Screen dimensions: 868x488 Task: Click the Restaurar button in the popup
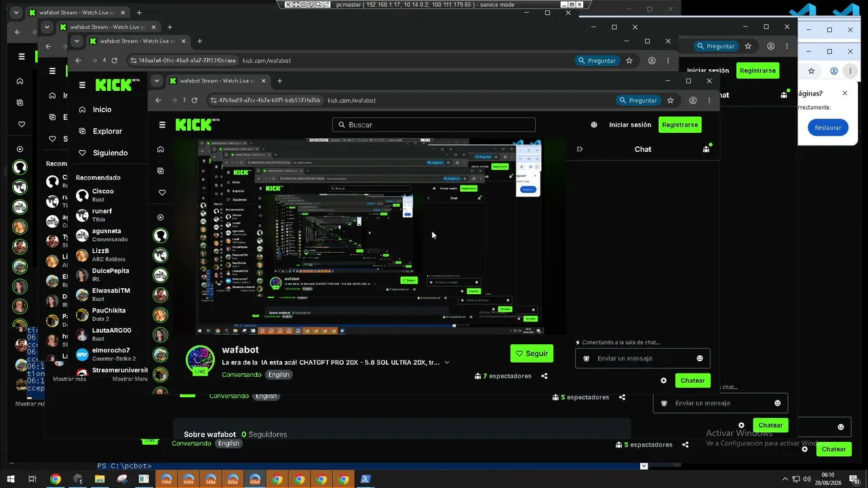click(x=828, y=127)
